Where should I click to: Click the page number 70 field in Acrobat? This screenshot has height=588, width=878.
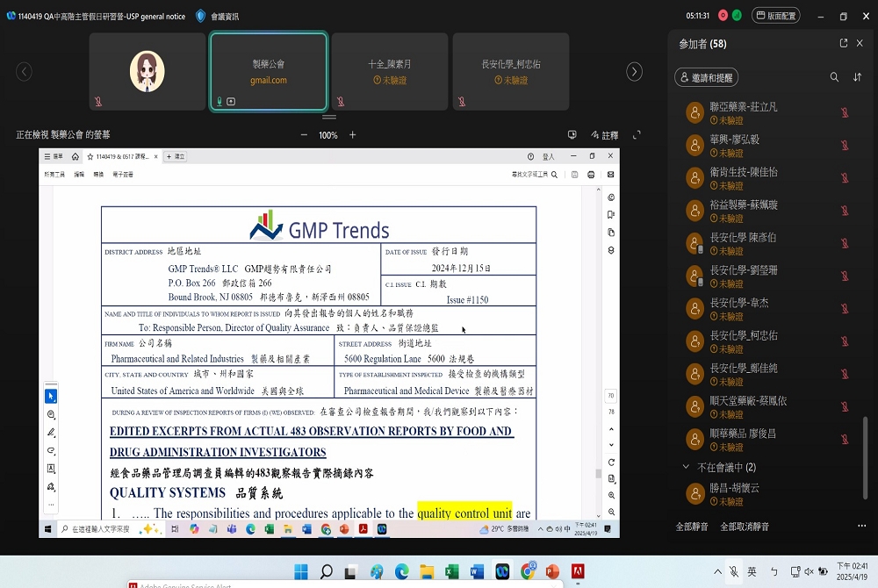coord(611,396)
